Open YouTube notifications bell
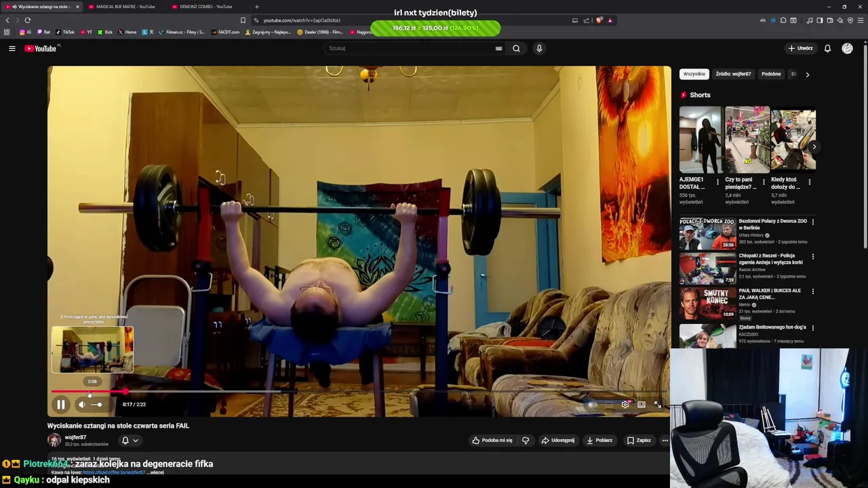 (x=827, y=48)
